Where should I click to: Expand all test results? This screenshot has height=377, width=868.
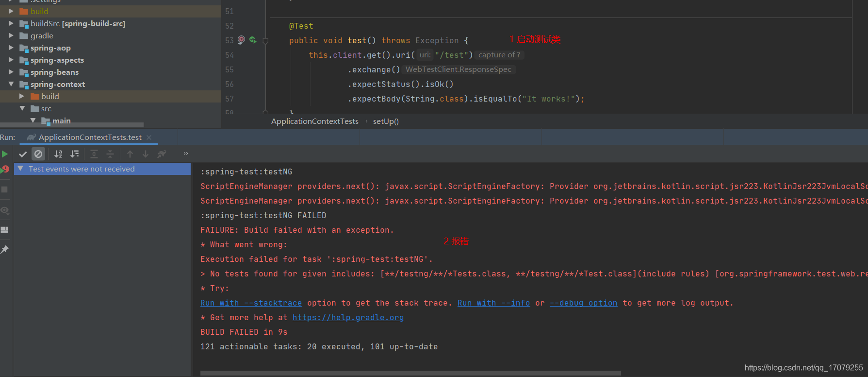94,154
